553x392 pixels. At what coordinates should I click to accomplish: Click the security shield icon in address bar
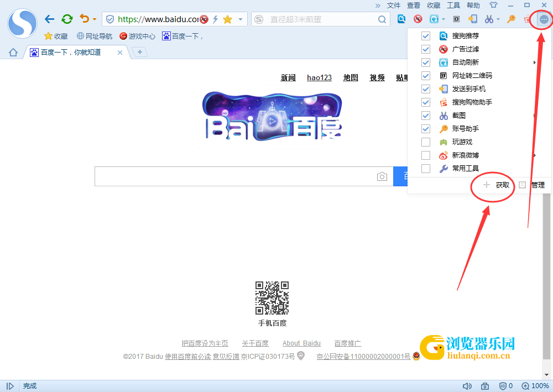point(110,19)
